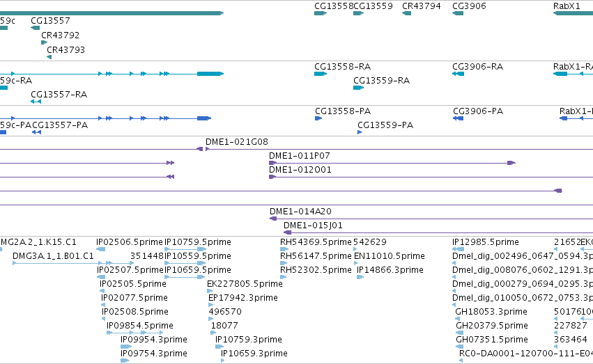Open the RH54369.5prime EST label
The width and height of the screenshot is (593, 364).
pos(316,242)
